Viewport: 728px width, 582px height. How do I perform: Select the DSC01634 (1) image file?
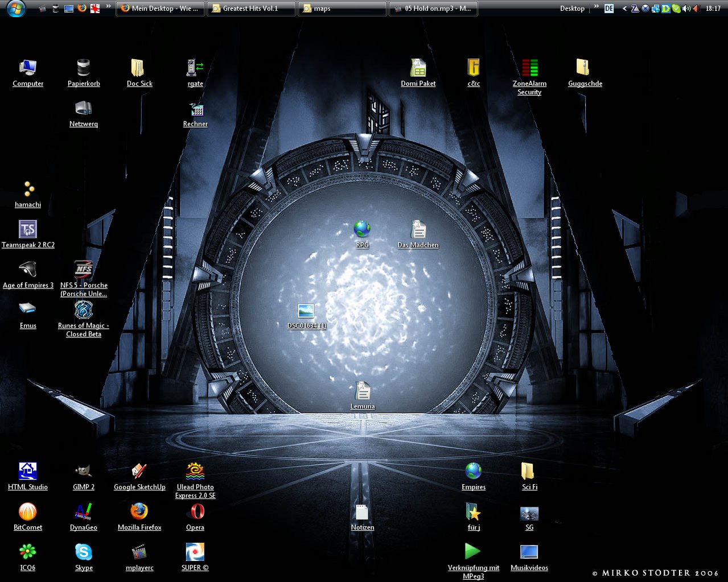(306, 311)
